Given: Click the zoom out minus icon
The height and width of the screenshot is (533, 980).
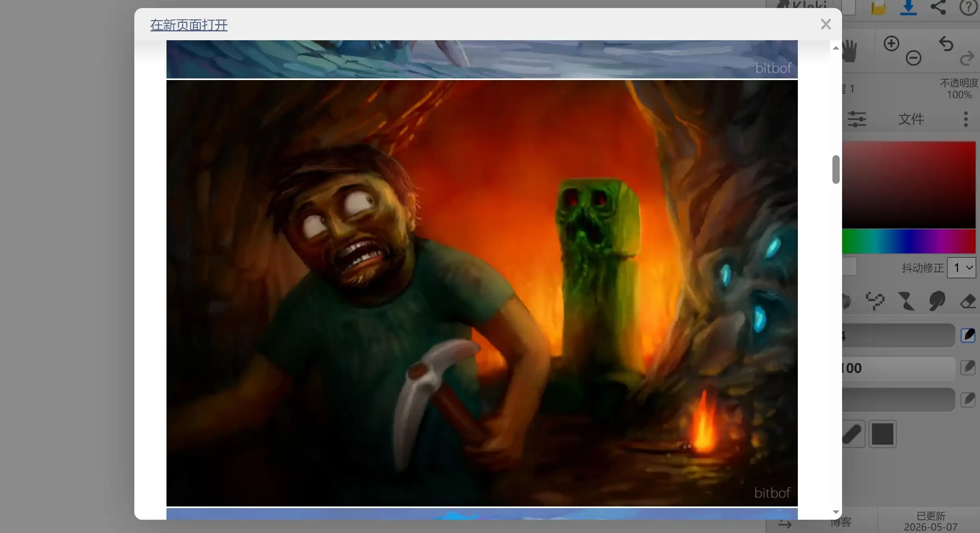Looking at the screenshot, I should pos(913,58).
